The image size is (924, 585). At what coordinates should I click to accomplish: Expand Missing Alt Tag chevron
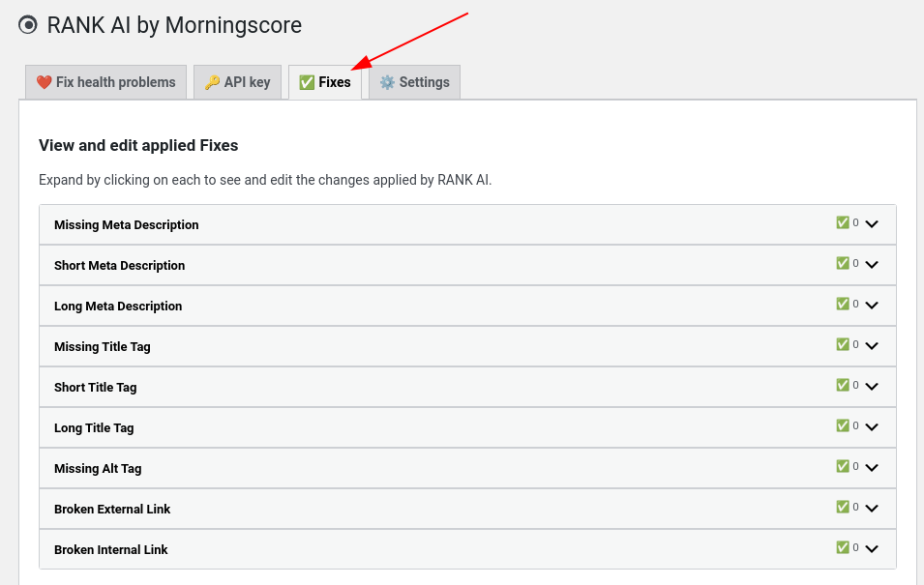[x=872, y=468]
